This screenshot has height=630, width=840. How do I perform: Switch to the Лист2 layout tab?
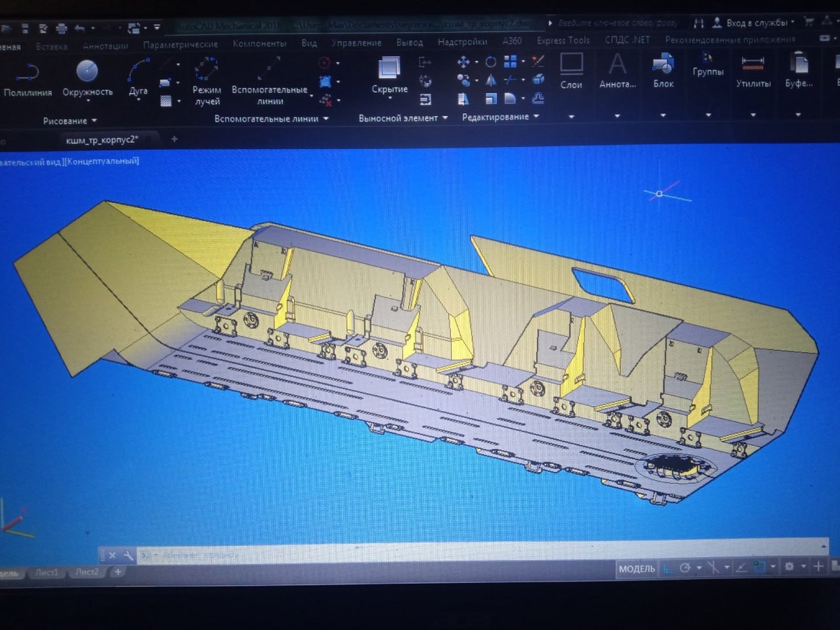pyautogui.click(x=87, y=572)
